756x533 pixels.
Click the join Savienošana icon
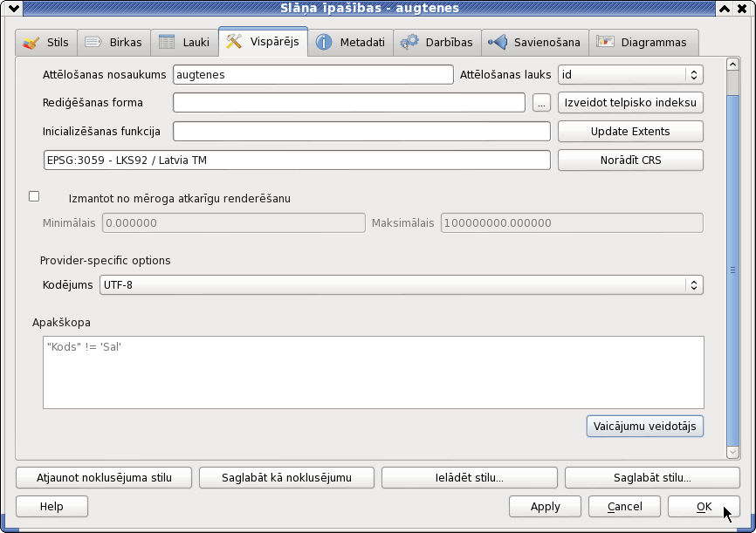pyautogui.click(x=498, y=43)
